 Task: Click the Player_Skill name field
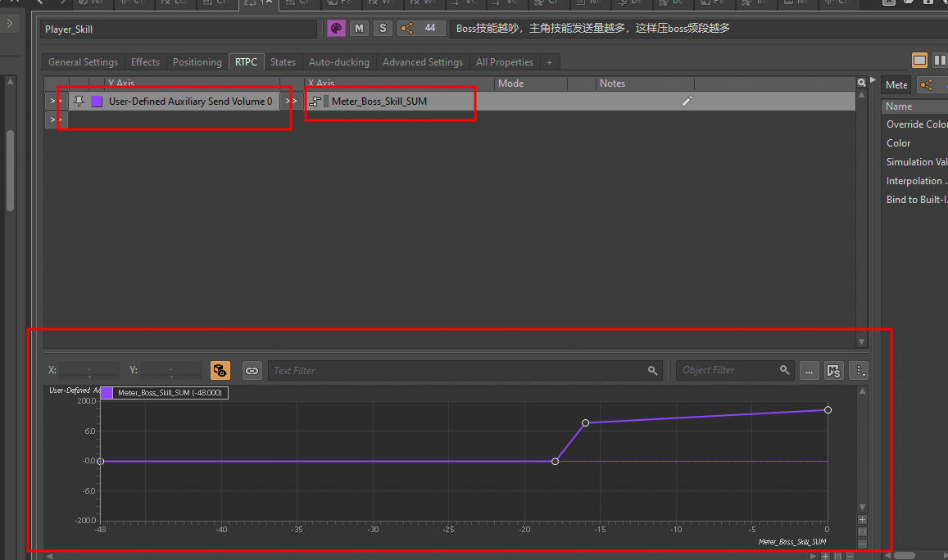pos(179,29)
